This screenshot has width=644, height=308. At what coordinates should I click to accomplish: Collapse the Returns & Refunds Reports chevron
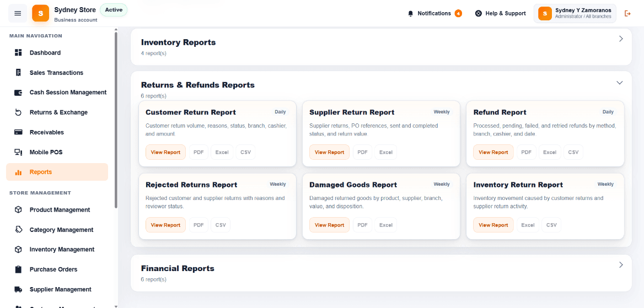tap(620, 83)
